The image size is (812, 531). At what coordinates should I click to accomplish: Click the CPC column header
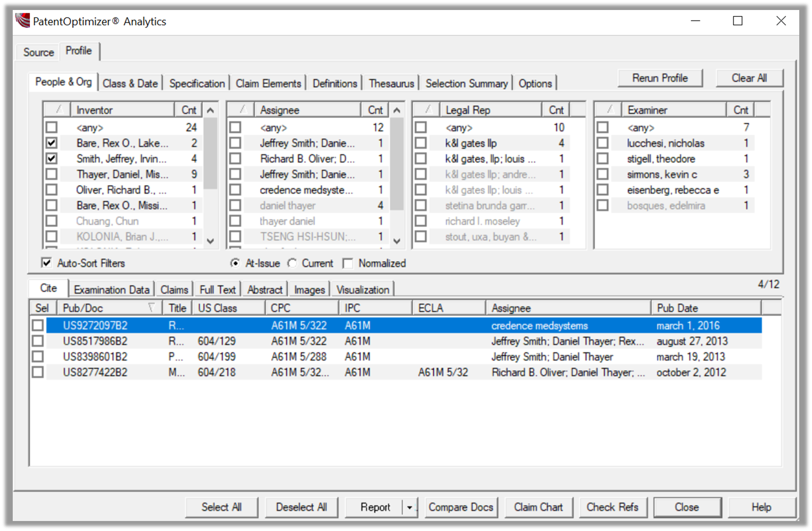point(302,308)
